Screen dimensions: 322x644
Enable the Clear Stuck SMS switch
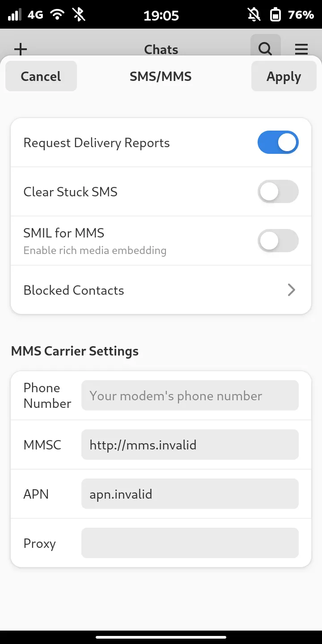pyautogui.click(x=278, y=192)
